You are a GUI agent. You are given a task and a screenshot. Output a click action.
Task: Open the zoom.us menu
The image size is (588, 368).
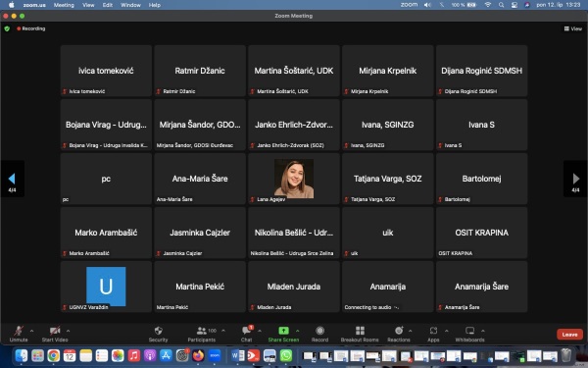click(x=34, y=5)
